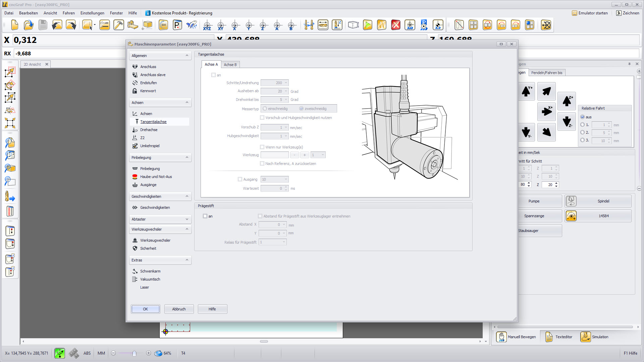644x362 pixels.
Task: Click the XYZ zero-point icon
Action: [x=207, y=25]
